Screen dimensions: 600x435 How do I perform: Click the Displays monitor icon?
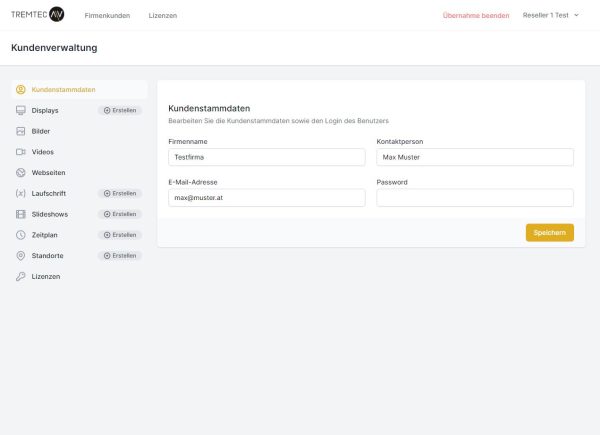pyautogui.click(x=21, y=110)
